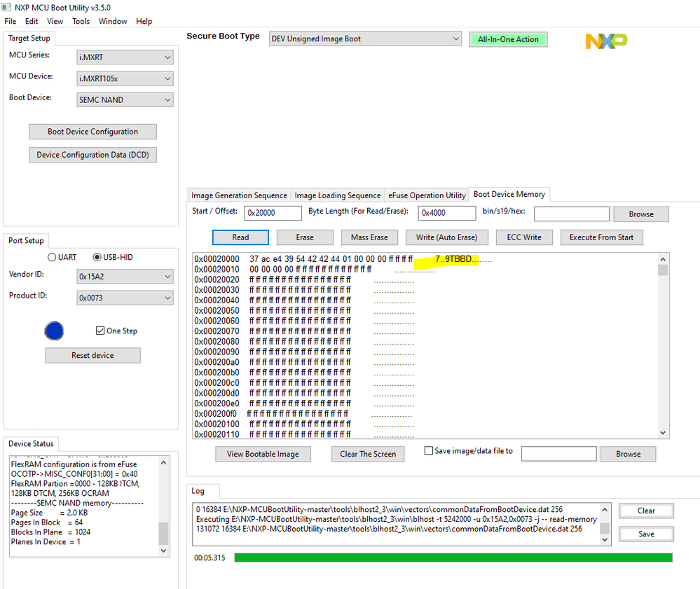Open the View menu
Viewport: 700px width, 589px height.
(x=55, y=22)
